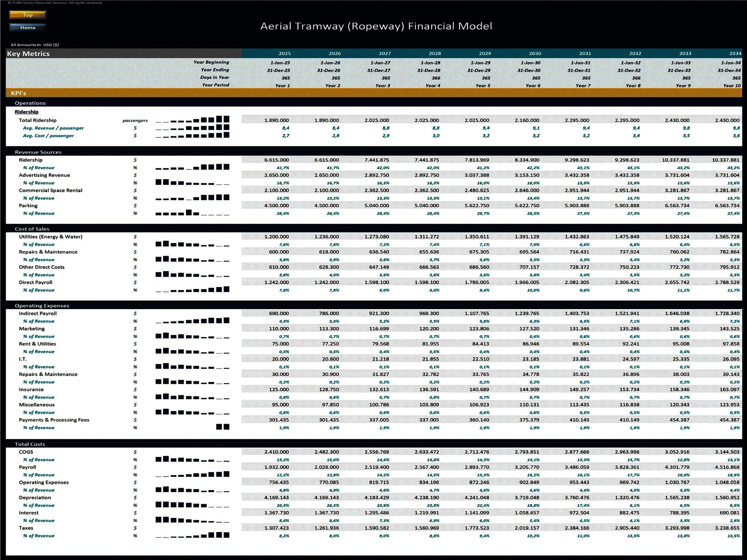Select the Depreciation row label
This screenshot has height=560, width=747.
(35, 498)
